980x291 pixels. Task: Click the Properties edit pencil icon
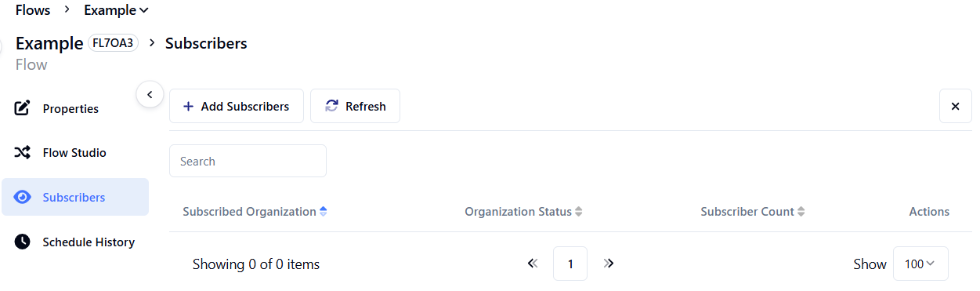(x=23, y=108)
